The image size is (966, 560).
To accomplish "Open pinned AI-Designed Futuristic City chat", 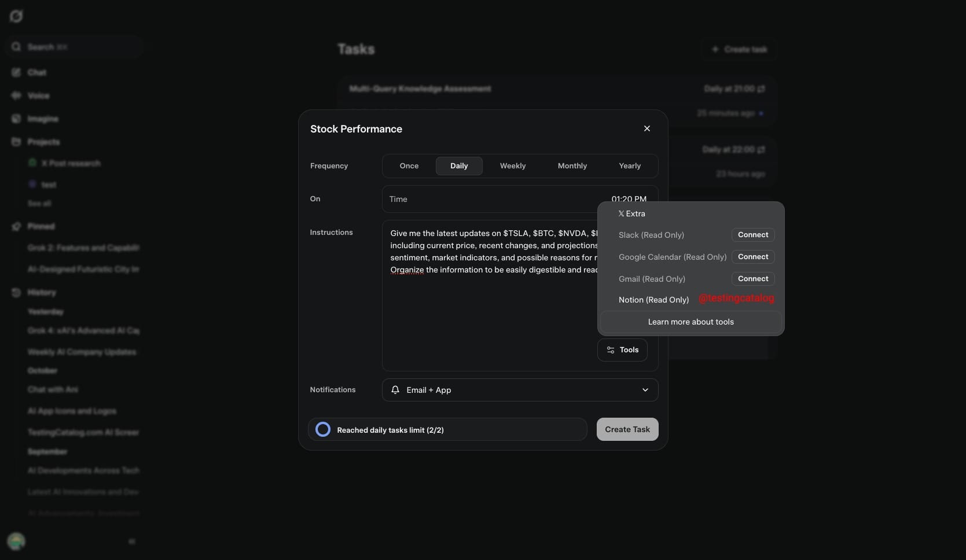I will tap(83, 269).
